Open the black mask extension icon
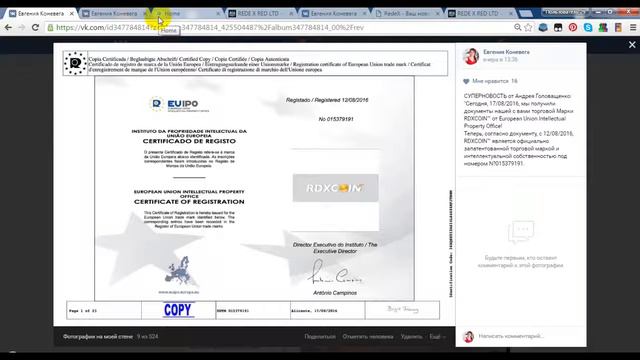 click(x=558, y=27)
